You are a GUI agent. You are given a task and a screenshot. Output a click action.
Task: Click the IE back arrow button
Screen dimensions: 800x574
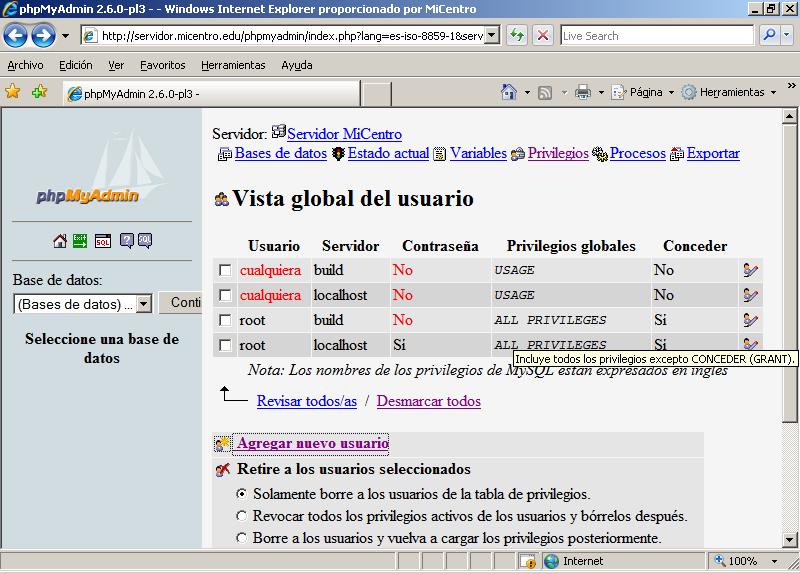(x=16, y=36)
